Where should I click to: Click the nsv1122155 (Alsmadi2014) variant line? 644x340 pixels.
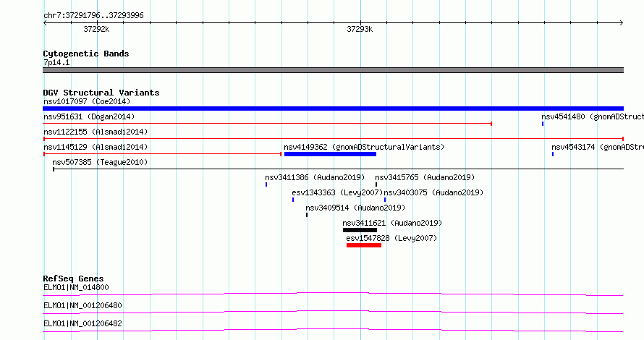coord(333,139)
